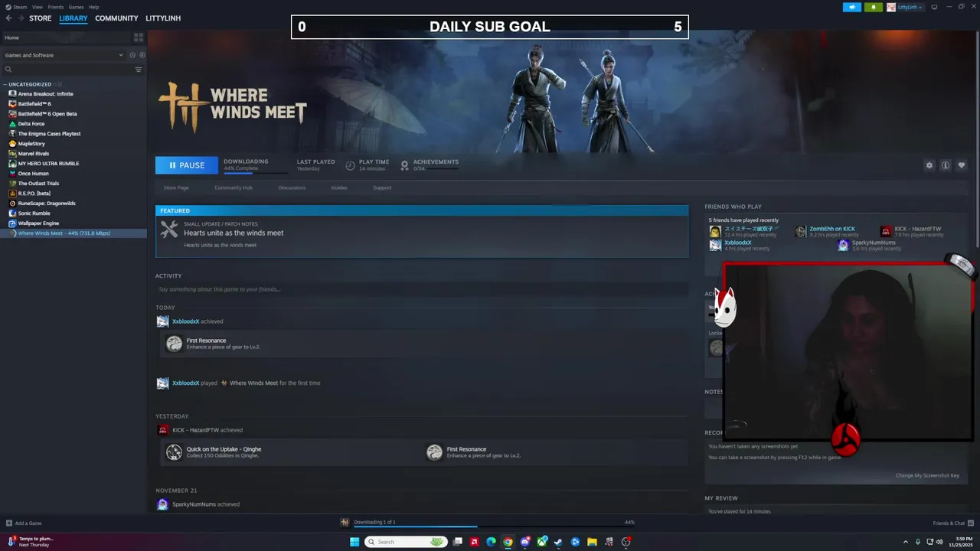
Task: Go forward with the right arrow
Action: 21,18
